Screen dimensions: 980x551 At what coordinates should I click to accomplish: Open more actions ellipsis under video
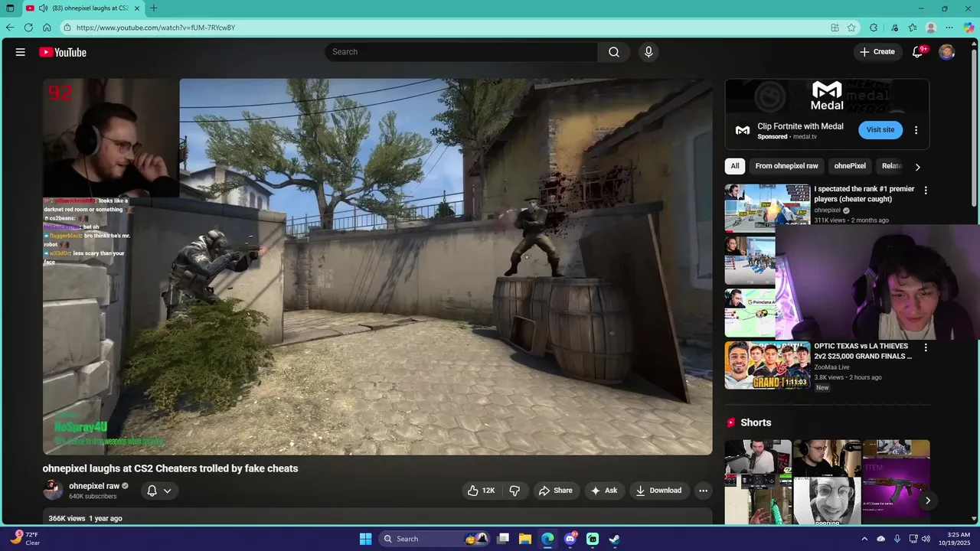(x=703, y=491)
